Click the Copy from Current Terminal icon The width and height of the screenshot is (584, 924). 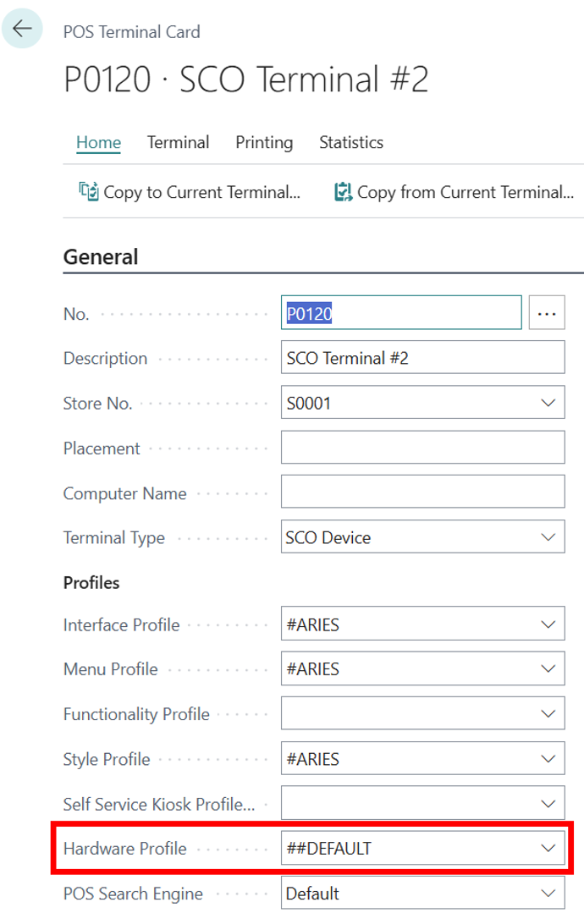(343, 192)
